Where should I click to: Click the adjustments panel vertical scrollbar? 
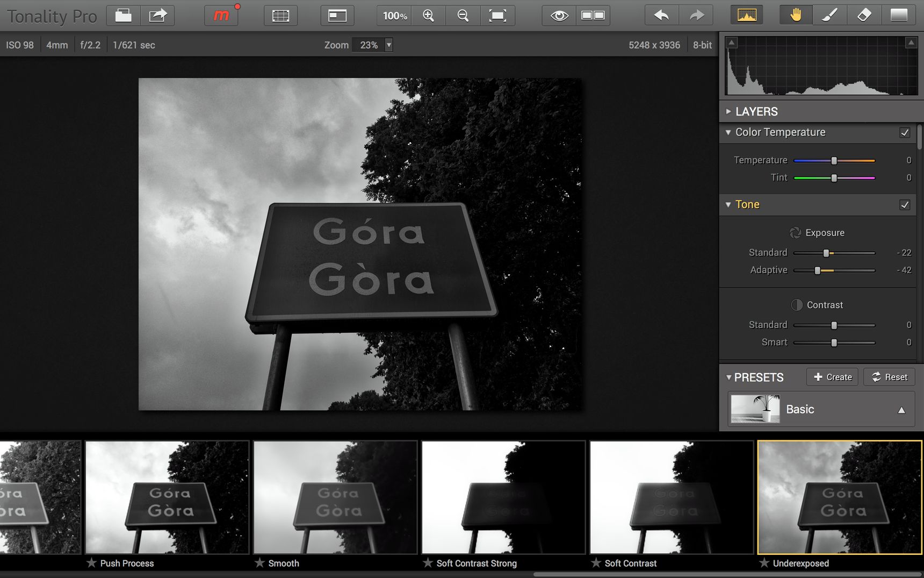pos(920,138)
